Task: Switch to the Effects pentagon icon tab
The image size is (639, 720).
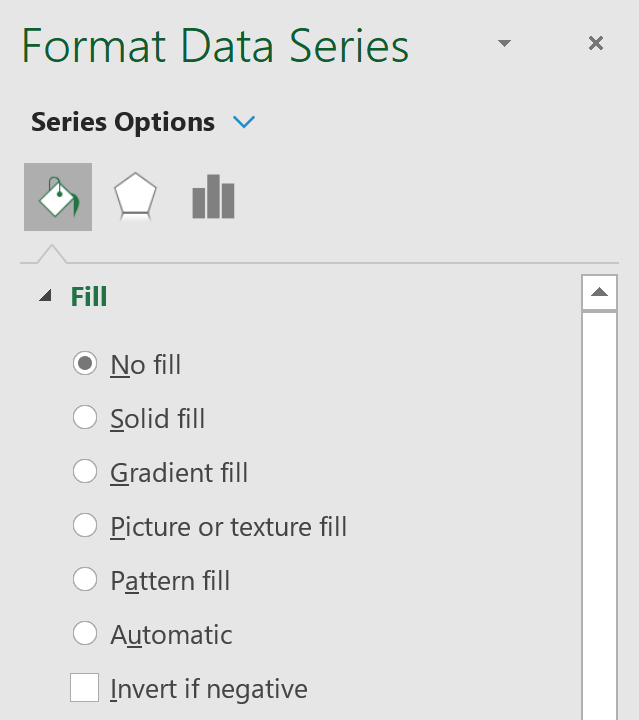Action: click(x=135, y=197)
